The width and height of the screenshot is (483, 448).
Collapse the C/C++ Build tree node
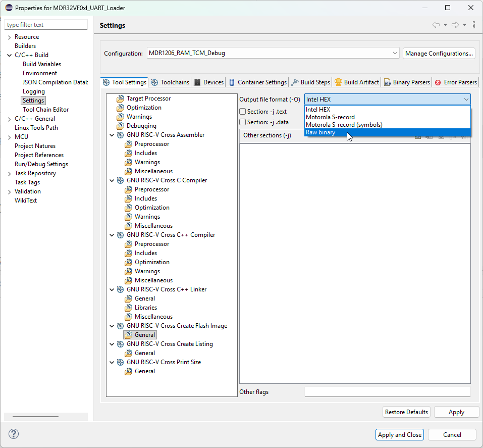point(9,55)
